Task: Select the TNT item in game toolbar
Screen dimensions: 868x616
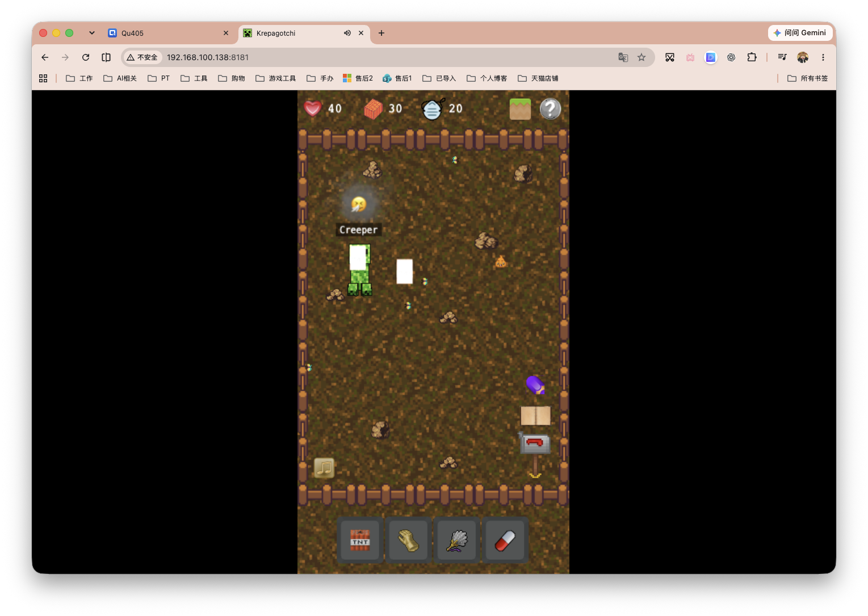Action: coord(360,540)
